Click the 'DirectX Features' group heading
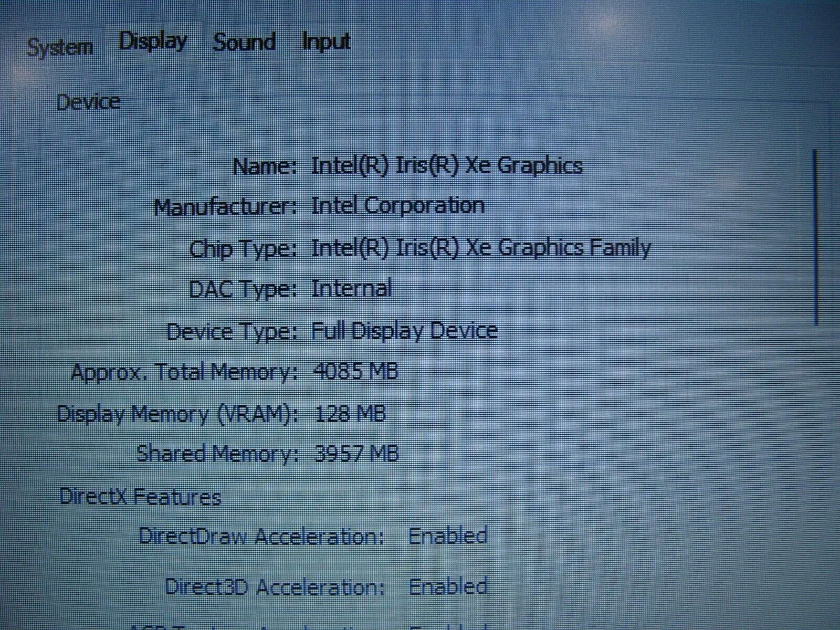Screen dimensions: 840x630 (140, 497)
